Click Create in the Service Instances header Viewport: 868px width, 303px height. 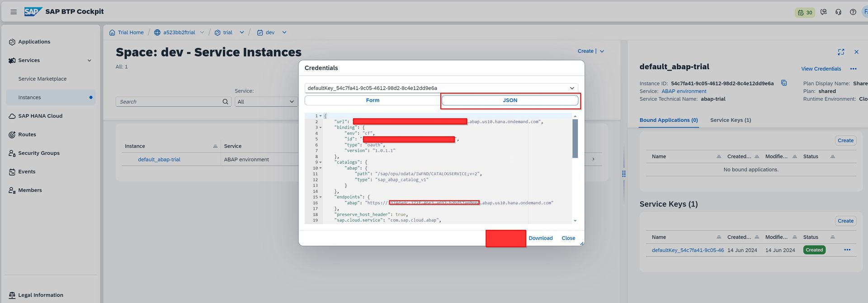click(x=585, y=51)
